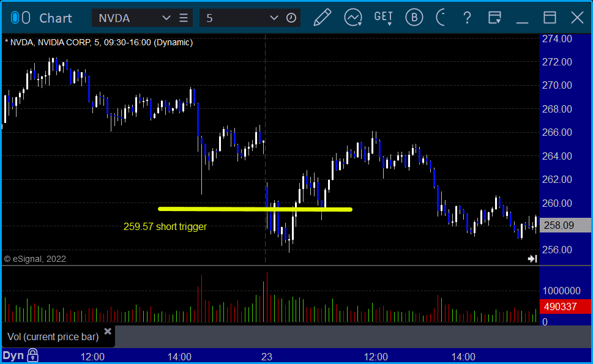Screen dimensions: 593x364
Task: Open help with the question mark icon
Action: [x=467, y=18]
